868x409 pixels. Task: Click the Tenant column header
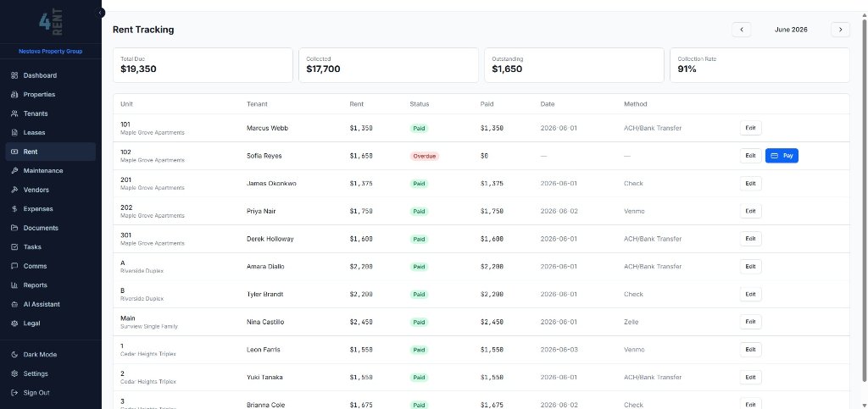pos(257,104)
